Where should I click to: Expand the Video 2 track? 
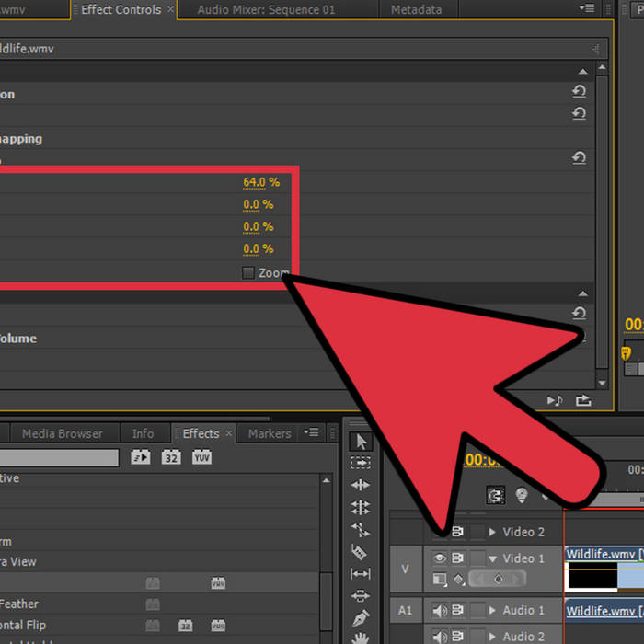pyautogui.click(x=492, y=532)
